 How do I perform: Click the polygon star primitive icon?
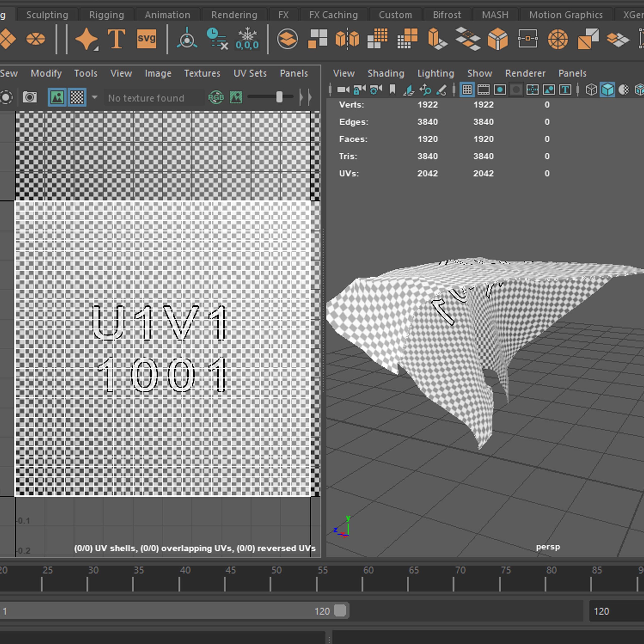pyautogui.click(x=86, y=39)
